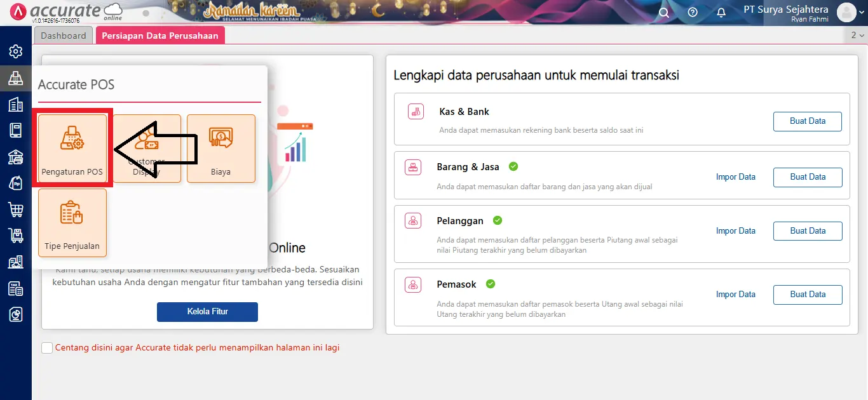Screen dimensions: 868x400
Task: Click the green check beside Pelanggan
Action: [x=498, y=220]
